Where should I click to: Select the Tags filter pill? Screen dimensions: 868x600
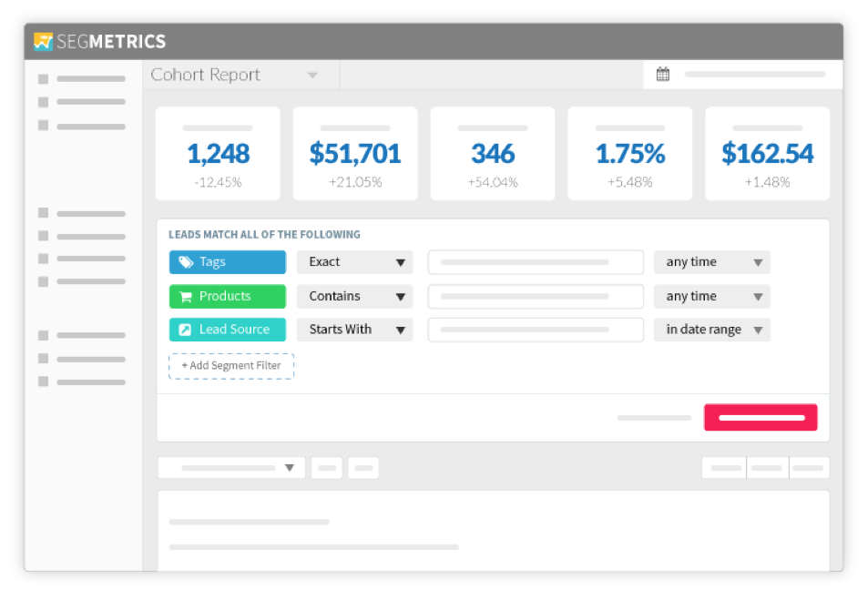tap(228, 262)
